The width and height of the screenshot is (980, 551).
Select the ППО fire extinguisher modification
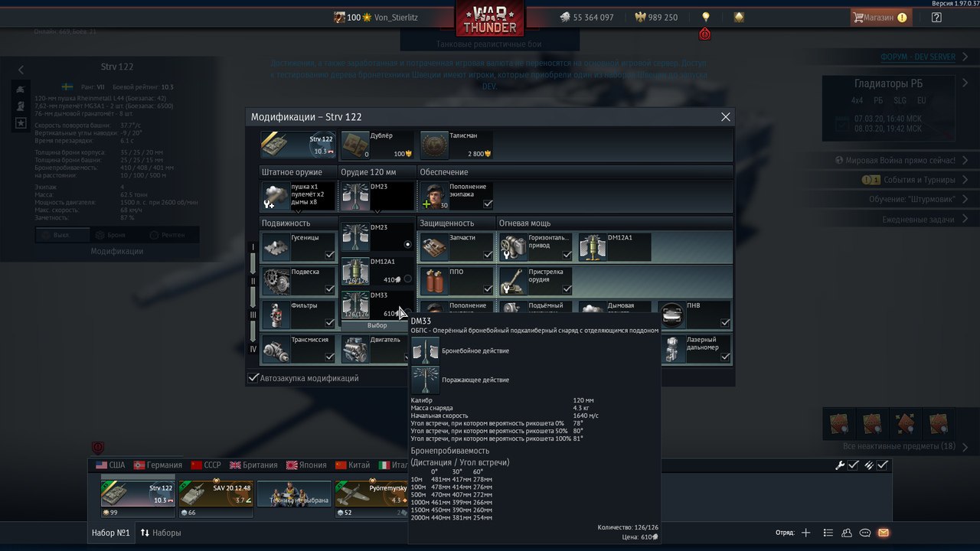[x=457, y=281]
